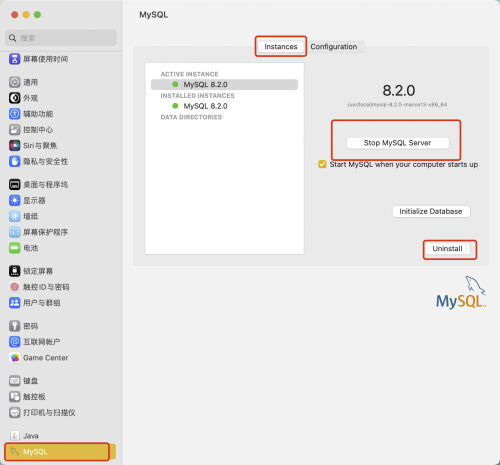Open the Battery (电池) settings icon
The image size is (500, 465).
click(x=14, y=248)
